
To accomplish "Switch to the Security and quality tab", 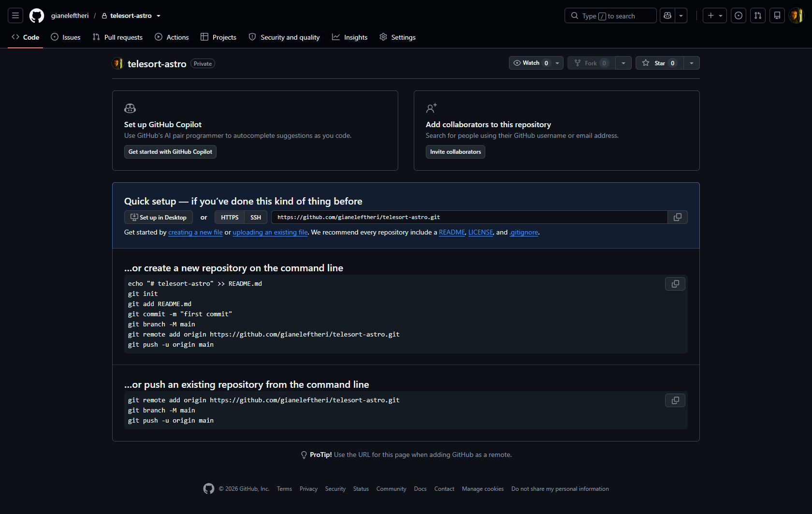I will point(284,37).
